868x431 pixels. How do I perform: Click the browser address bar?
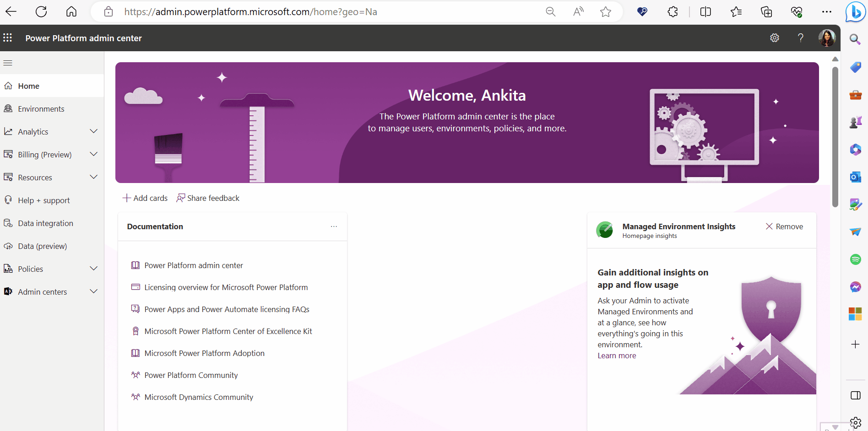click(320, 12)
